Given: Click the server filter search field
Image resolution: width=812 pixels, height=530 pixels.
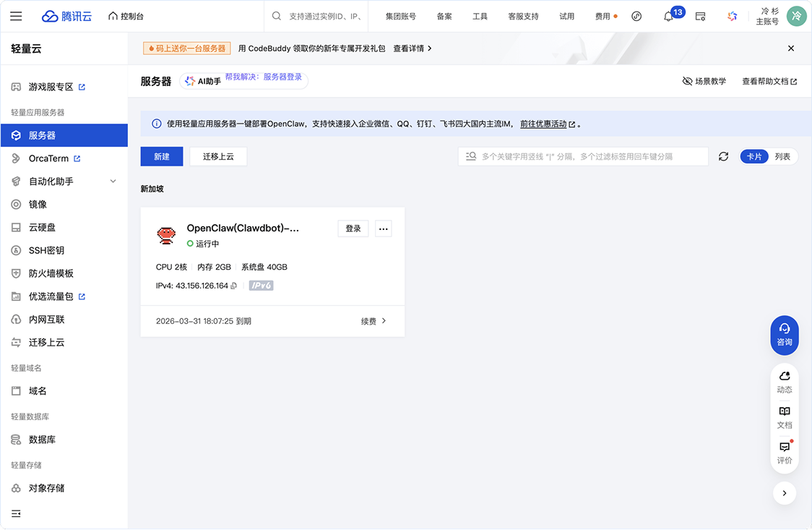Looking at the screenshot, I should click(589, 157).
